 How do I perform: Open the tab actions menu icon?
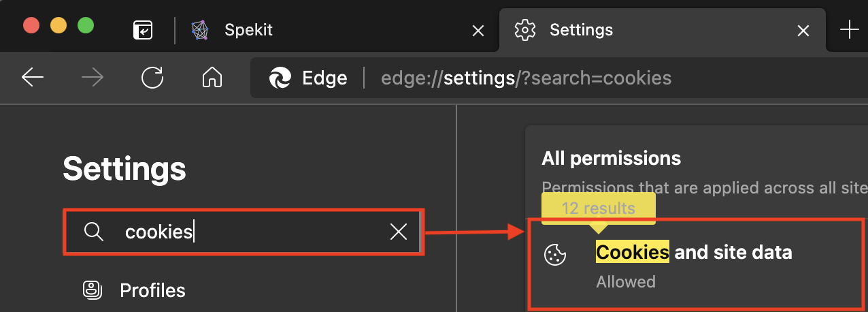tap(143, 30)
